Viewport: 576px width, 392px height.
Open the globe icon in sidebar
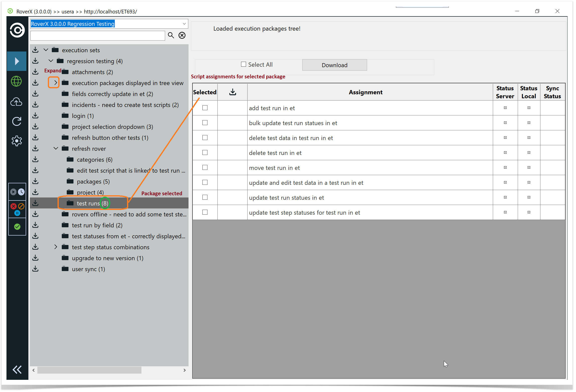tap(16, 81)
